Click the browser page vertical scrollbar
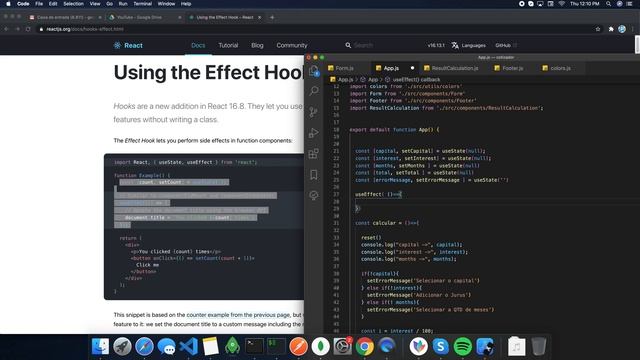The image size is (640, 360). pos(637,44)
